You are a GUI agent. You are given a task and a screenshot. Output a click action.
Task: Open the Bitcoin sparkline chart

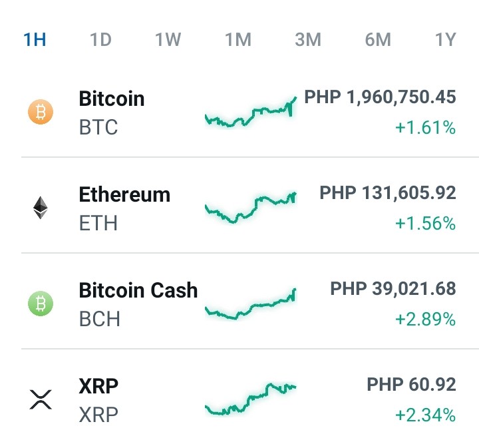coord(251,112)
